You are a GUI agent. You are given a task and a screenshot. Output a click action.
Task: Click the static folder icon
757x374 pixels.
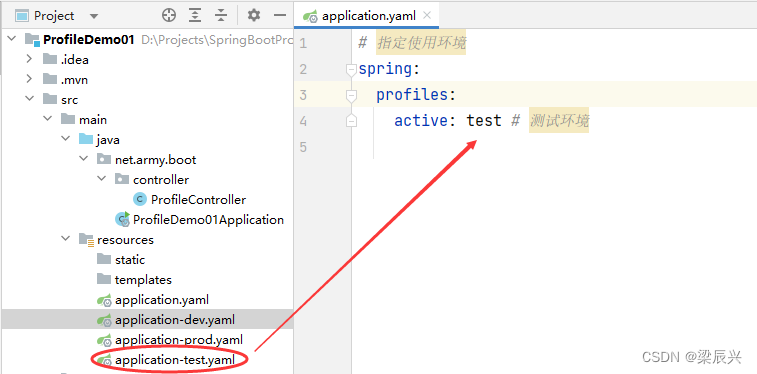(104, 259)
